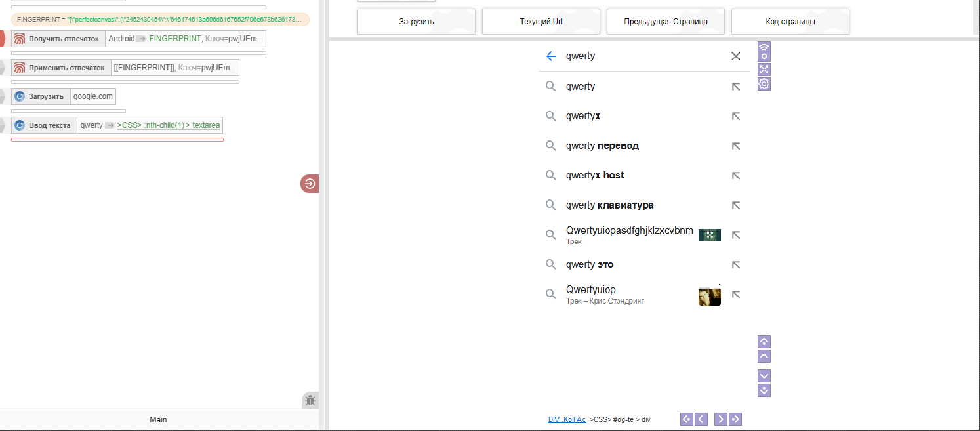Click the scroll-to-far-left arrow with dot
This screenshot has height=431, width=980.
point(687,419)
